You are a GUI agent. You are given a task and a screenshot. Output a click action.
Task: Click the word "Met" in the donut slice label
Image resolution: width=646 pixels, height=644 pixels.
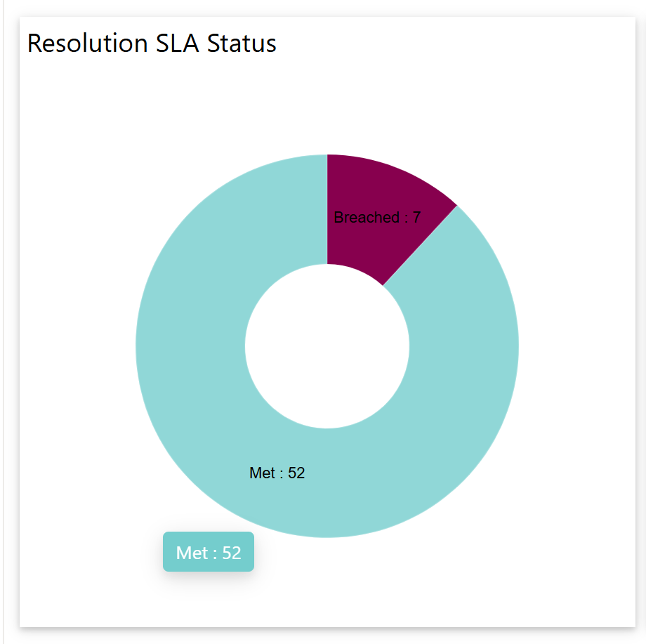(x=262, y=473)
